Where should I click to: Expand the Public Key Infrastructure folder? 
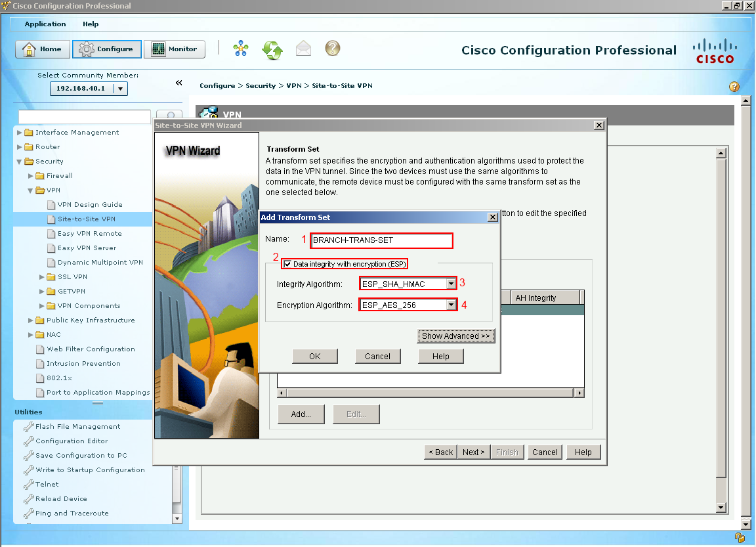31,320
